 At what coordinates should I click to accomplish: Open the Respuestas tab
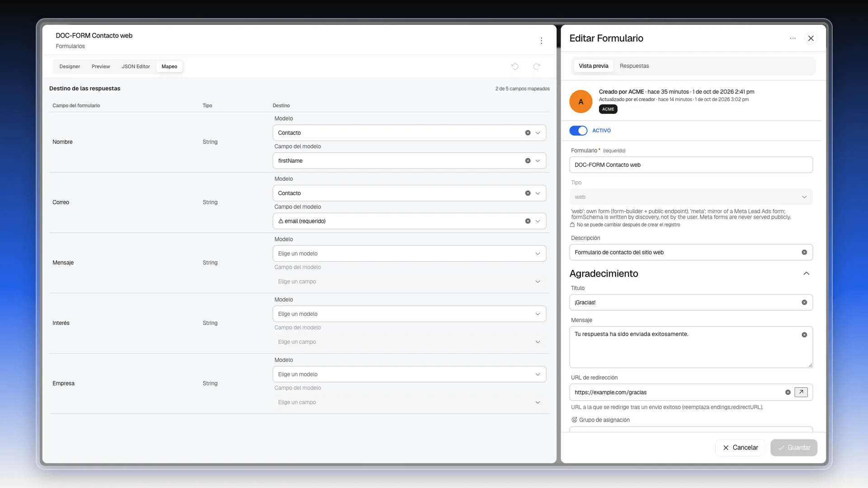(634, 66)
